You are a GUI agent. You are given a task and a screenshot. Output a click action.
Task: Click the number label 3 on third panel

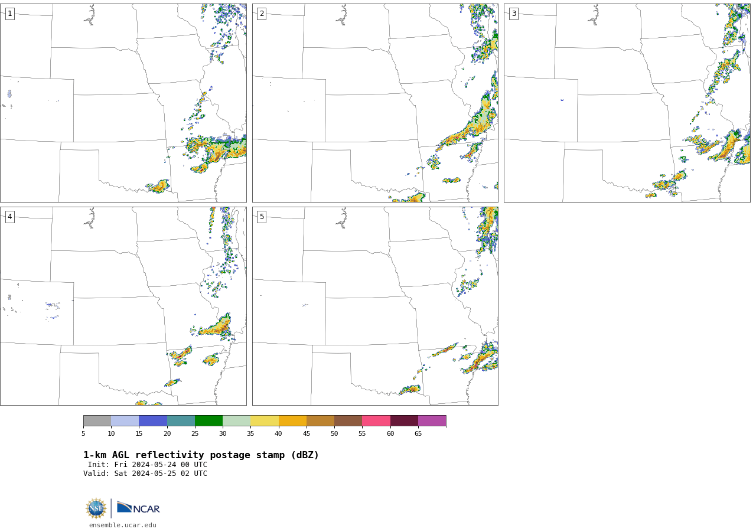513,14
